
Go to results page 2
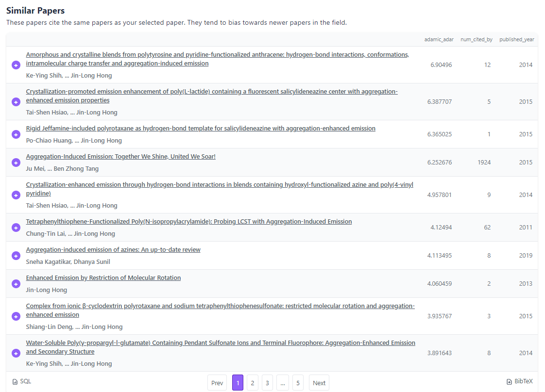tap(252, 383)
